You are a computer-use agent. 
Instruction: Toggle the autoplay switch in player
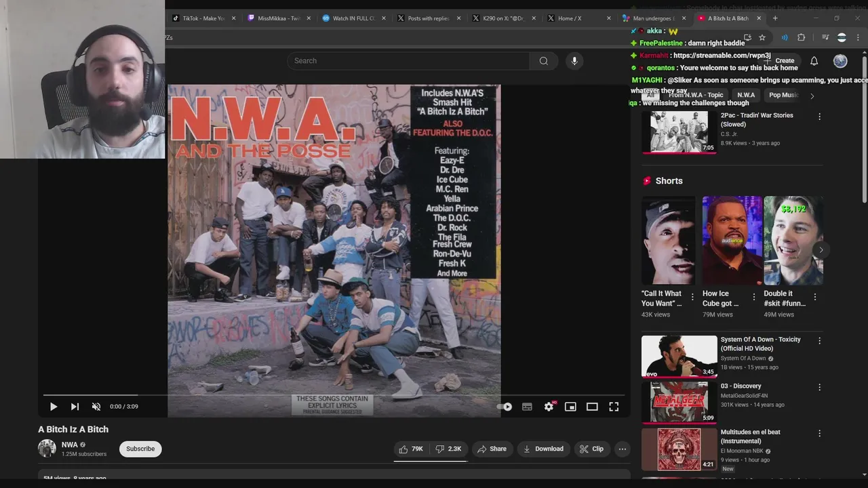[505, 407]
